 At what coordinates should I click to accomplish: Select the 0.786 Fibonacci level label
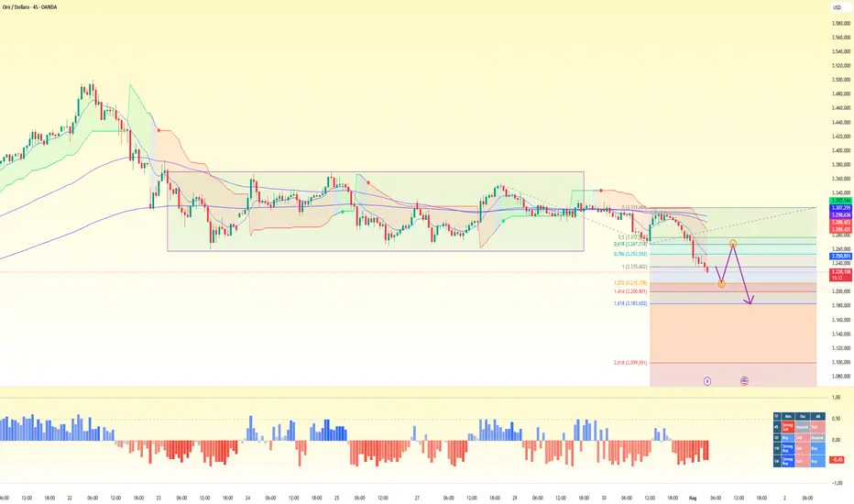[x=630, y=254]
